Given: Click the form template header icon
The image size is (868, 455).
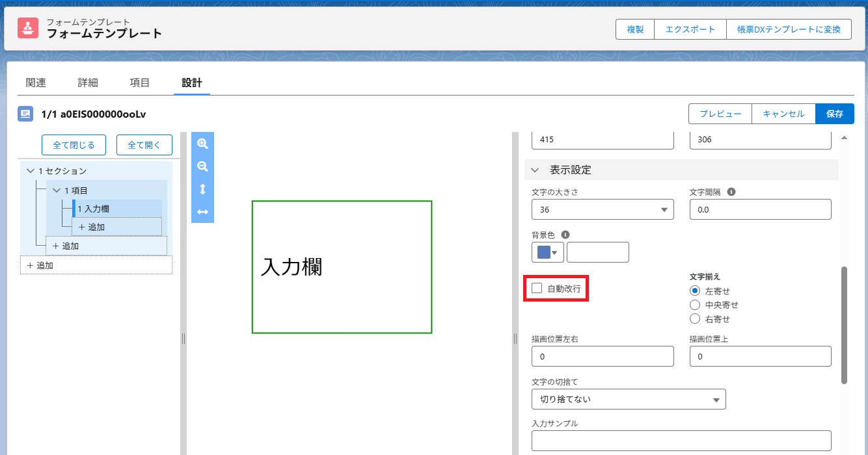Looking at the screenshot, I should pyautogui.click(x=28, y=28).
